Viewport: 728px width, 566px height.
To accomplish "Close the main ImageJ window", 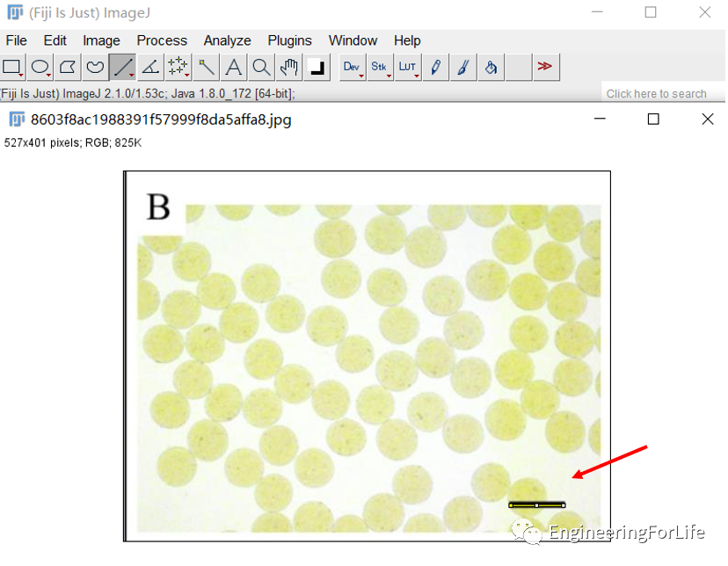I will 704,12.
